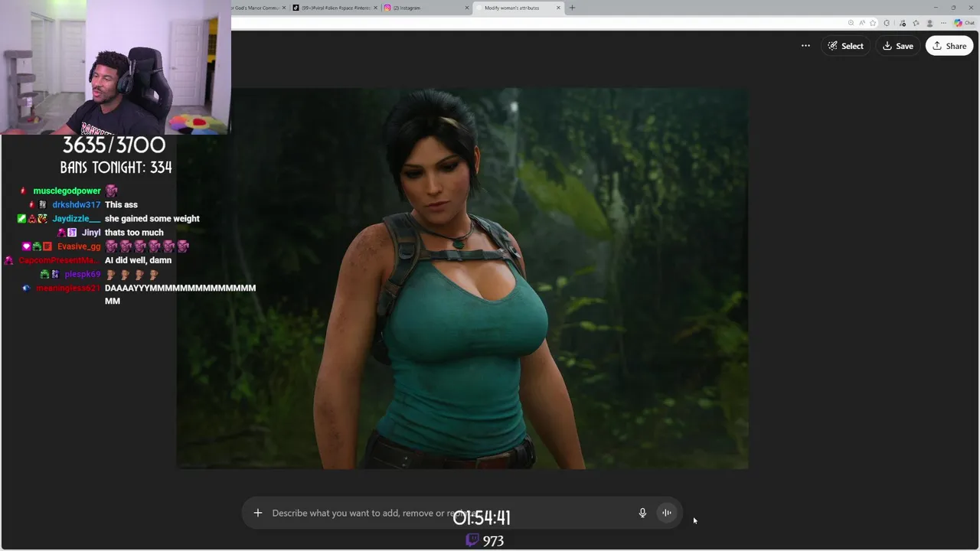Click the generated character image
980x551 pixels.
462,279
